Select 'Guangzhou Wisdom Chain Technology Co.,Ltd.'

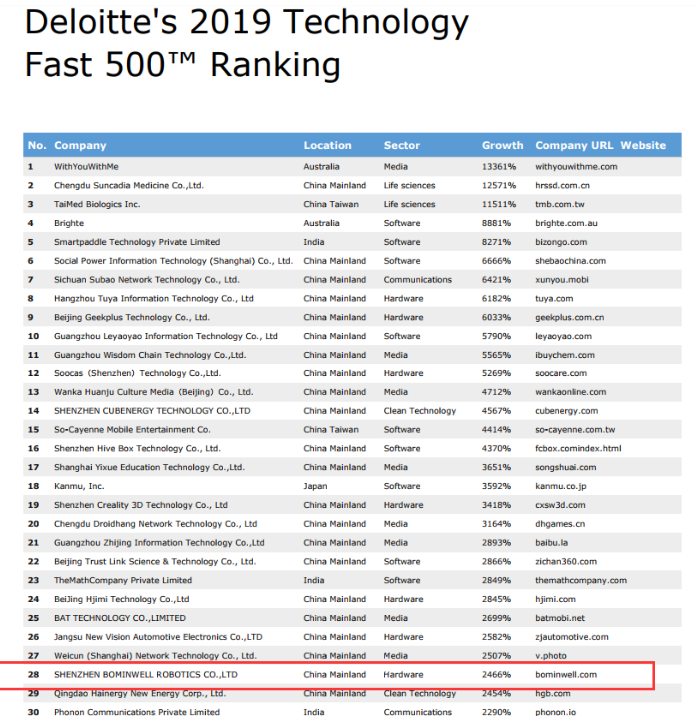click(150, 355)
